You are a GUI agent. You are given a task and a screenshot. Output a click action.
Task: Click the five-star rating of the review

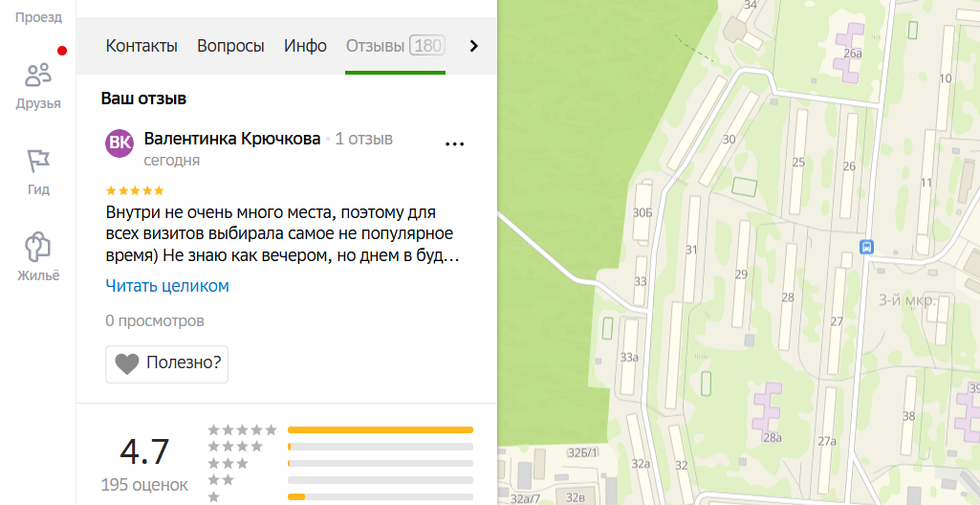coord(135,190)
